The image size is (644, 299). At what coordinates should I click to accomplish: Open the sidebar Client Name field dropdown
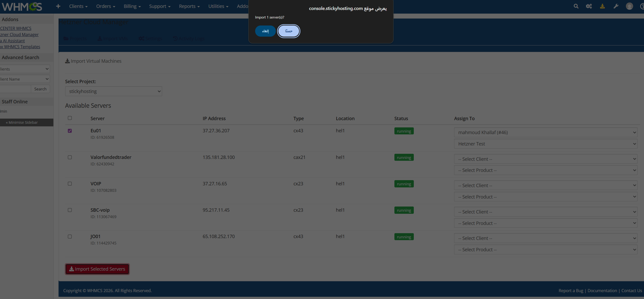25,79
